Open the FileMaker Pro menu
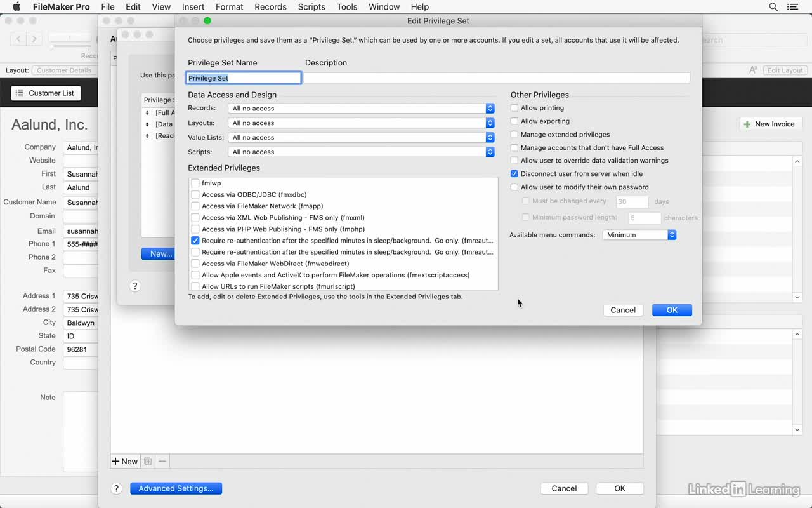Image resolution: width=812 pixels, height=508 pixels. pyautogui.click(x=61, y=7)
